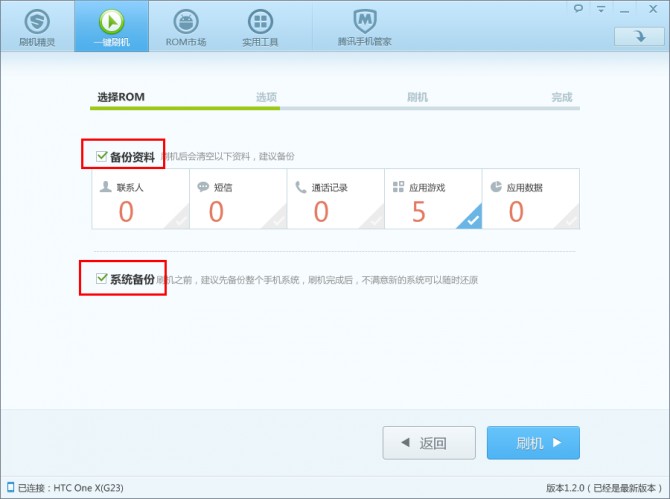Deselect the 应用游戏 backup tile
The height and width of the screenshot is (499, 670).
point(433,199)
